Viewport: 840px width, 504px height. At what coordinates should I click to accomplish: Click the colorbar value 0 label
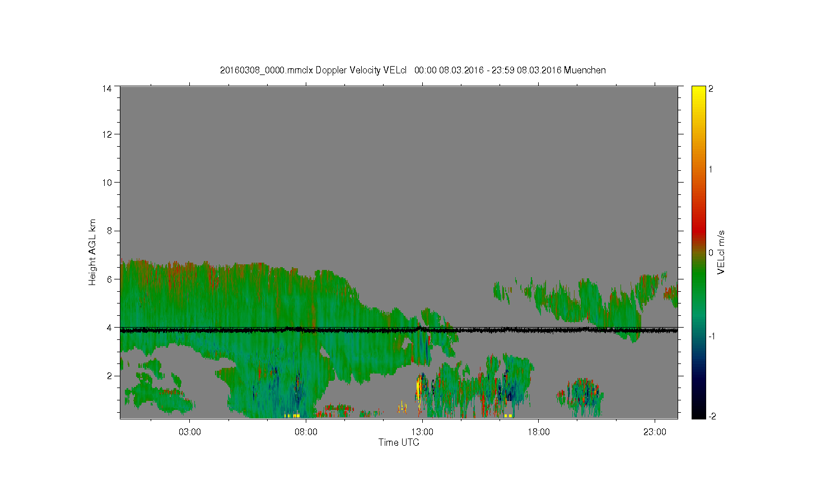pos(711,253)
